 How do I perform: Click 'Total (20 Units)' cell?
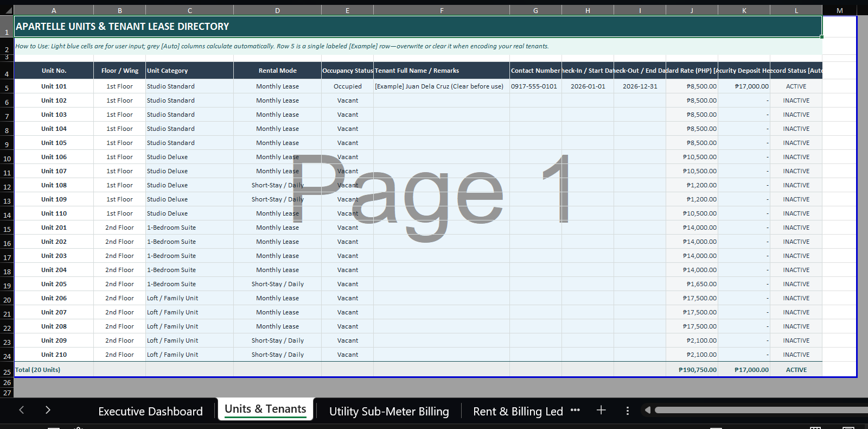click(54, 370)
